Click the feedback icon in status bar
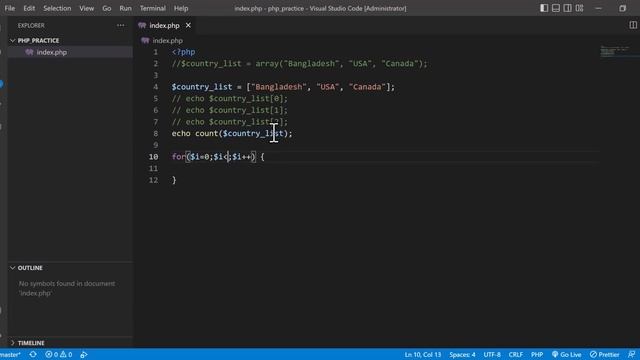This screenshot has width=640, height=360. [x=631, y=354]
